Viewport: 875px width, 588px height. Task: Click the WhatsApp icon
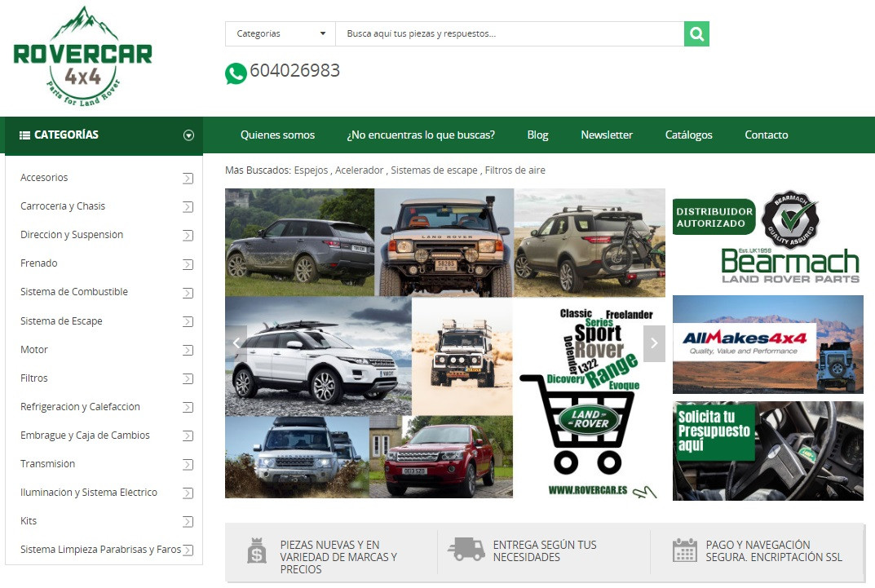click(236, 73)
